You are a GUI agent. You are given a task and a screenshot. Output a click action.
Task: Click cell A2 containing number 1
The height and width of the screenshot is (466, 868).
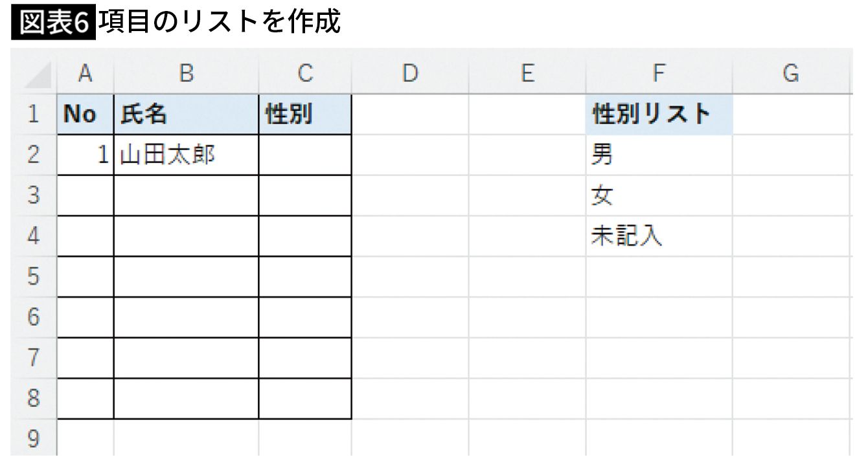click(85, 155)
